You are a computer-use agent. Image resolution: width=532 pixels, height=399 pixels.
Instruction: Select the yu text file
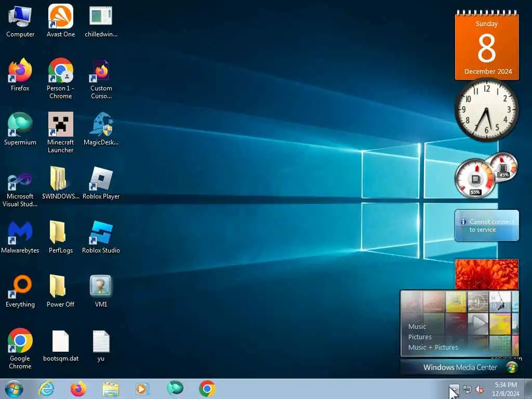pos(101,345)
